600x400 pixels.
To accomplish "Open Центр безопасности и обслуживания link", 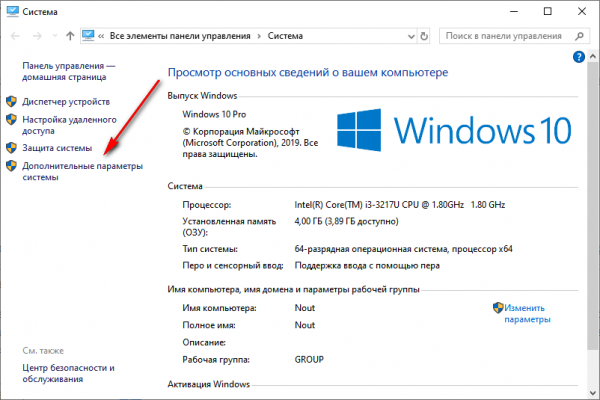I will pos(68,373).
